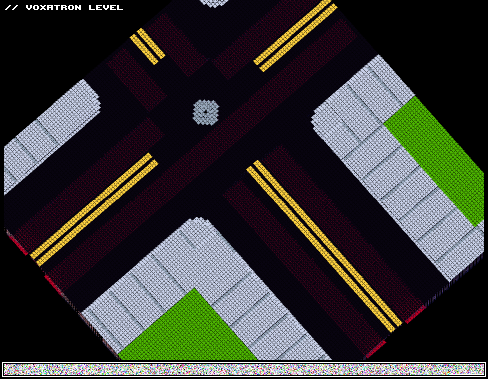Select the short yellow double line upper-left
Image resolution: width=488 pixels, height=379 pixels.
click(x=147, y=46)
